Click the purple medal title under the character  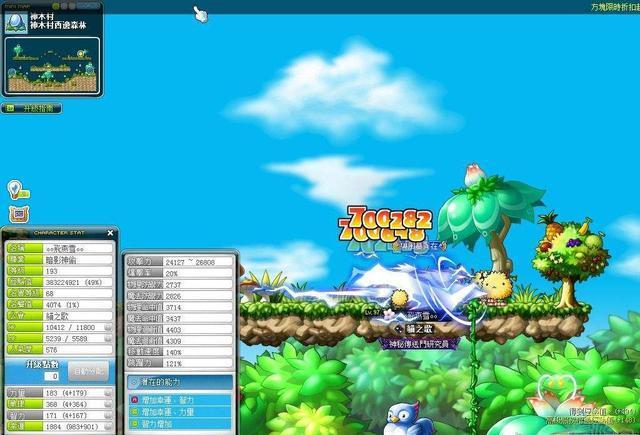419,344
